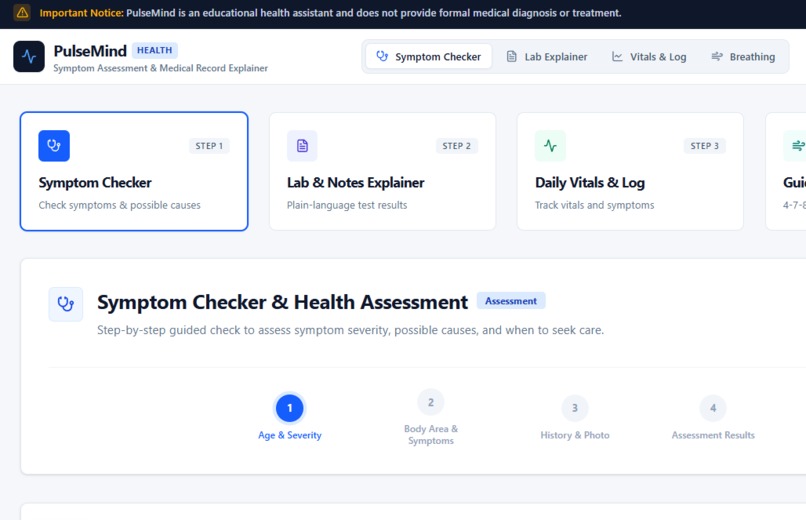Open the Lab Explainer tab
The height and width of the screenshot is (520, 806).
546,57
